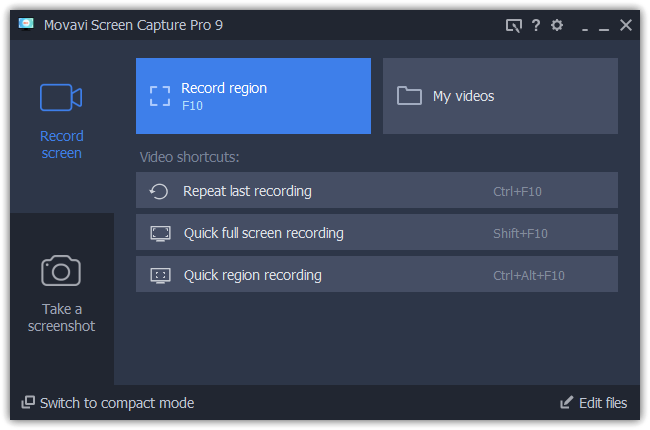Select the Take a screenshot label
Screen dimensions: 650x430
pos(61,317)
